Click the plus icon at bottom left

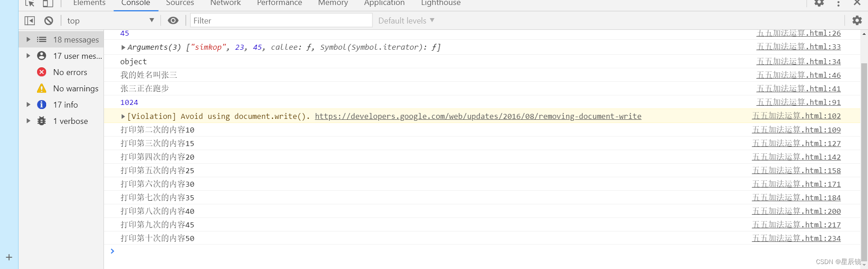(x=9, y=257)
